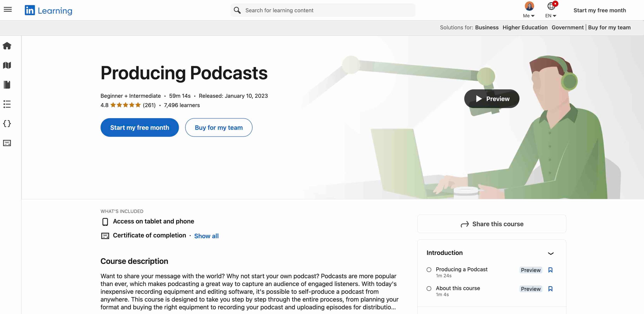
Task: Select the map-style browse icon in sidebar
Action: click(x=7, y=65)
